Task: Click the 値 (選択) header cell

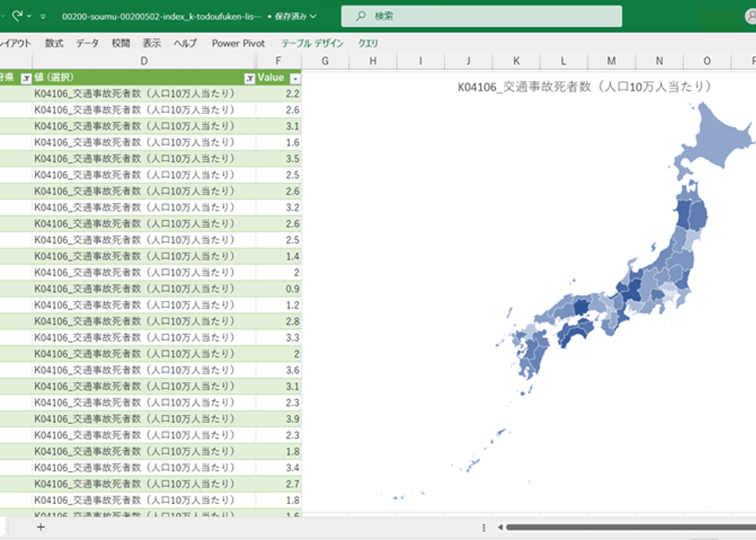Action: point(144,78)
